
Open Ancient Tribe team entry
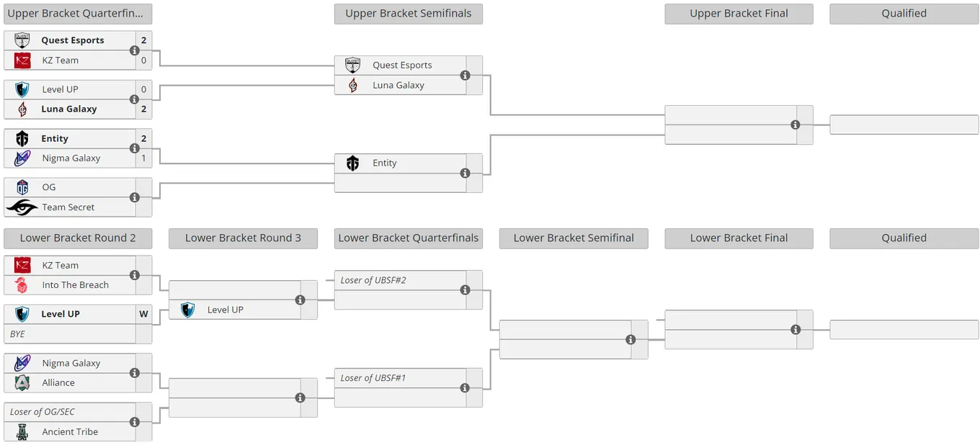[x=70, y=432]
